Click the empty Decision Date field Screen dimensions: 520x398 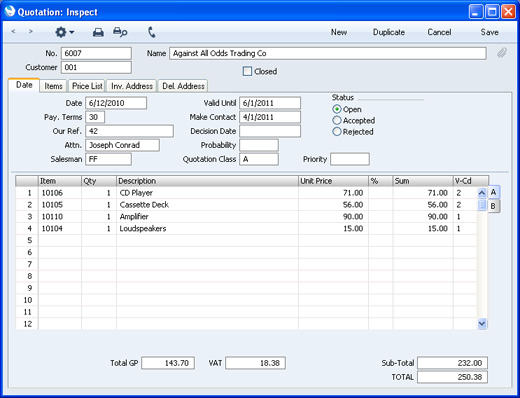click(x=270, y=131)
